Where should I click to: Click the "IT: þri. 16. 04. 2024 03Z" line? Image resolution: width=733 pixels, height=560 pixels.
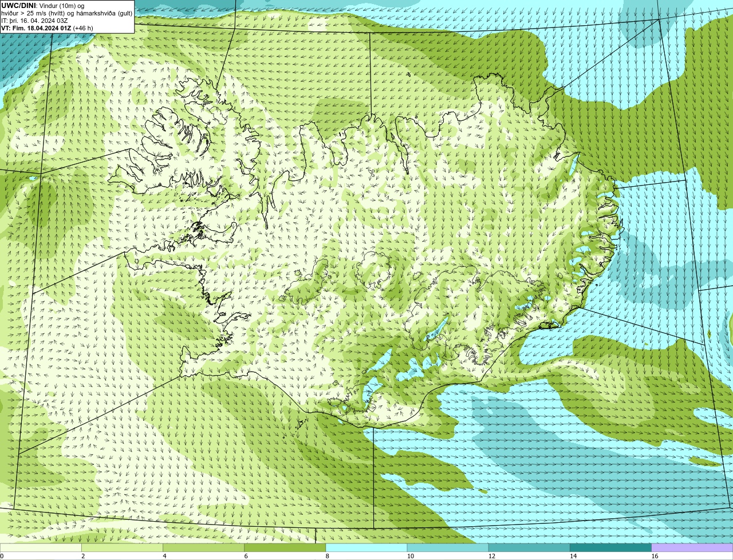point(34,21)
